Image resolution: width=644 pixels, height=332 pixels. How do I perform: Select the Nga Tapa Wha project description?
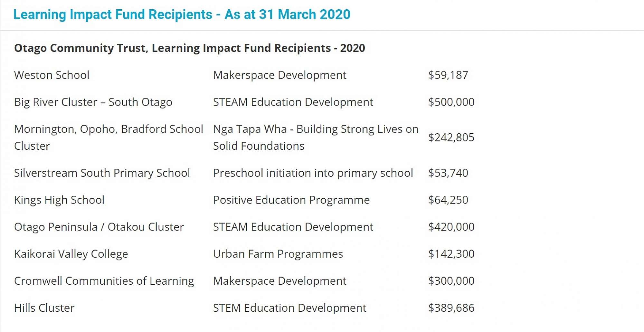click(316, 137)
